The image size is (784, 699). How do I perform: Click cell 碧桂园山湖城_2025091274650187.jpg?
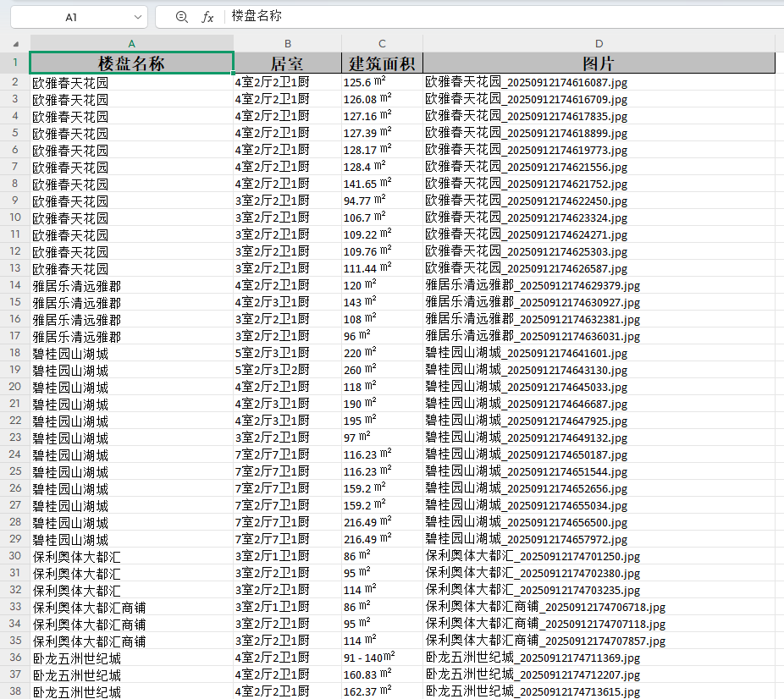tap(599, 454)
